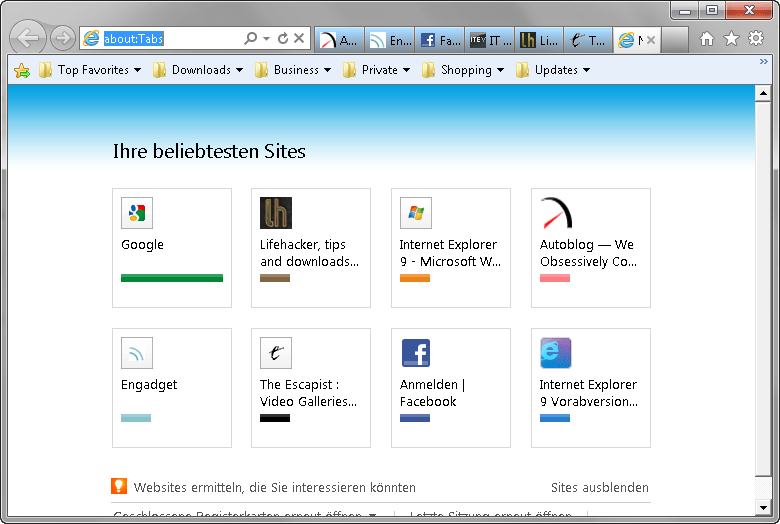Image resolution: width=780 pixels, height=524 pixels.
Task: Open the Google site tile
Action: [172, 247]
